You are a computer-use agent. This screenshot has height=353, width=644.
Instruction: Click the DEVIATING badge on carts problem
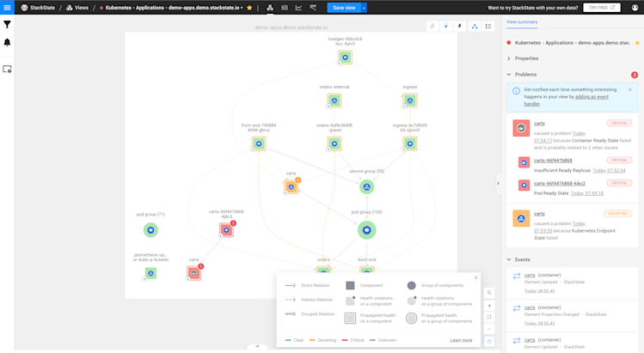point(617,214)
